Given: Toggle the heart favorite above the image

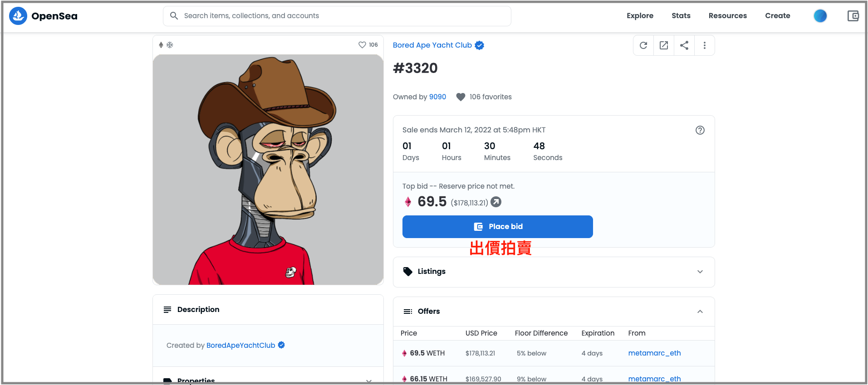Looking at the screenshot, I should click(x=362, y=45).
